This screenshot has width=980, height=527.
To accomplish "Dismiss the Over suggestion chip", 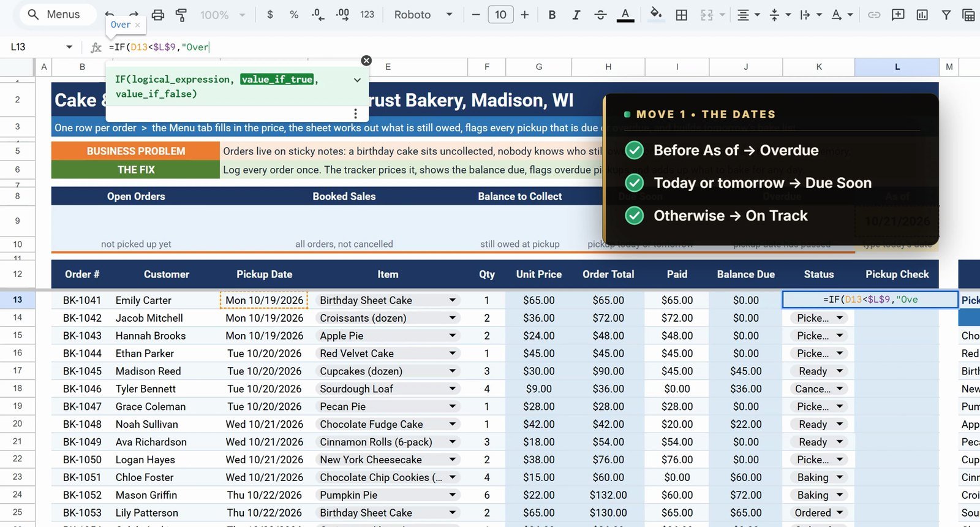I will (x=138, y=25).
